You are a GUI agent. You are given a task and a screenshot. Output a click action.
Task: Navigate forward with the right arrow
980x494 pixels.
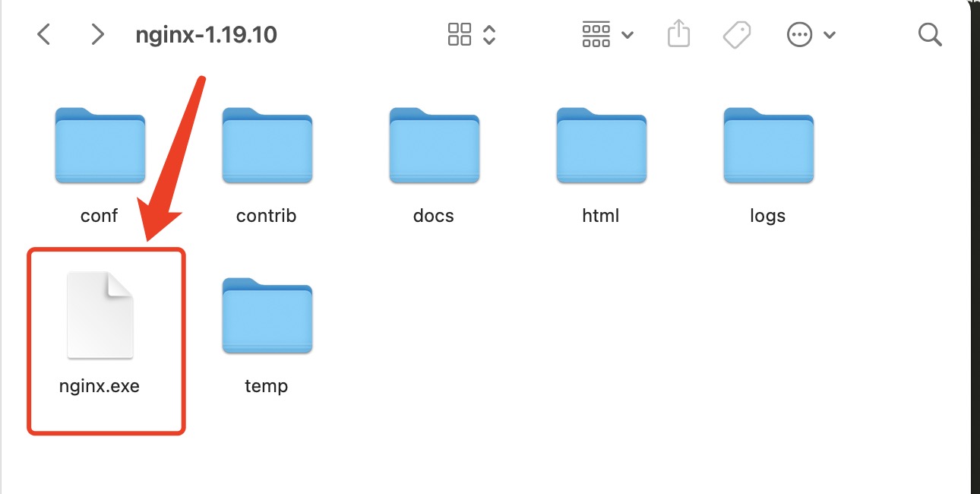coord(96,34)
